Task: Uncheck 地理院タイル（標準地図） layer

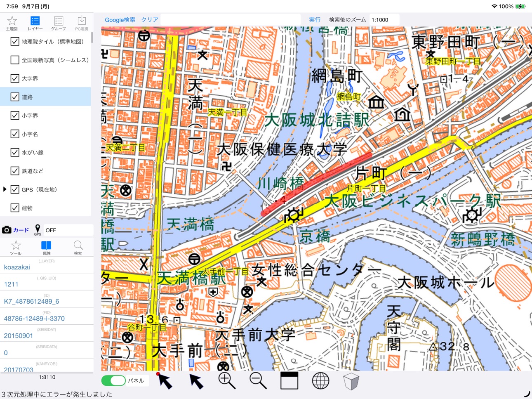Action: (15, 41)
